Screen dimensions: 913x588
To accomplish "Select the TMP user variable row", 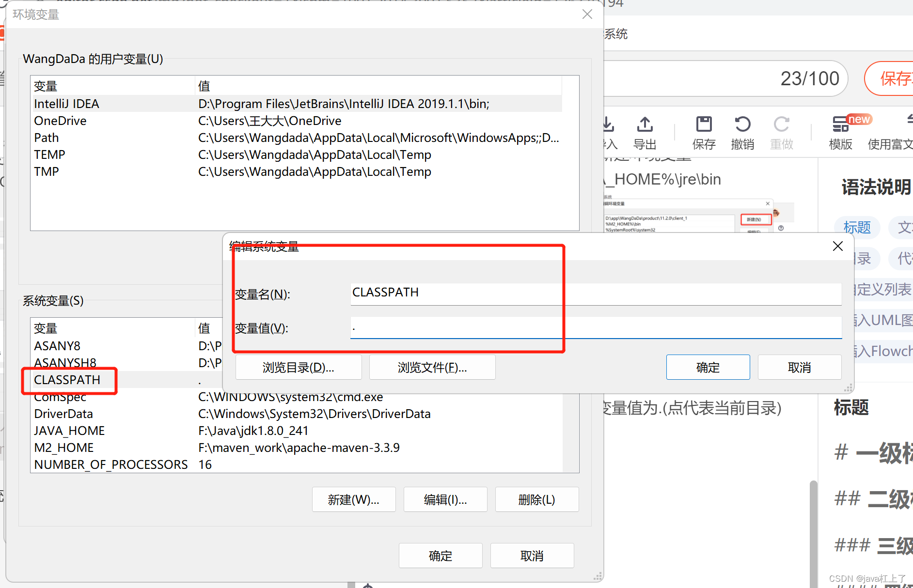I will (297, 171).
